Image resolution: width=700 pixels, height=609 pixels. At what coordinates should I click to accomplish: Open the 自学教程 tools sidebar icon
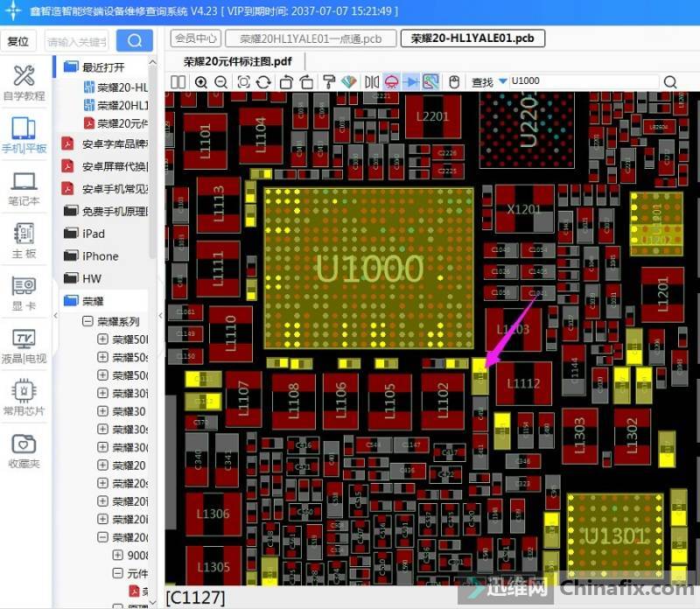(24, 83)
